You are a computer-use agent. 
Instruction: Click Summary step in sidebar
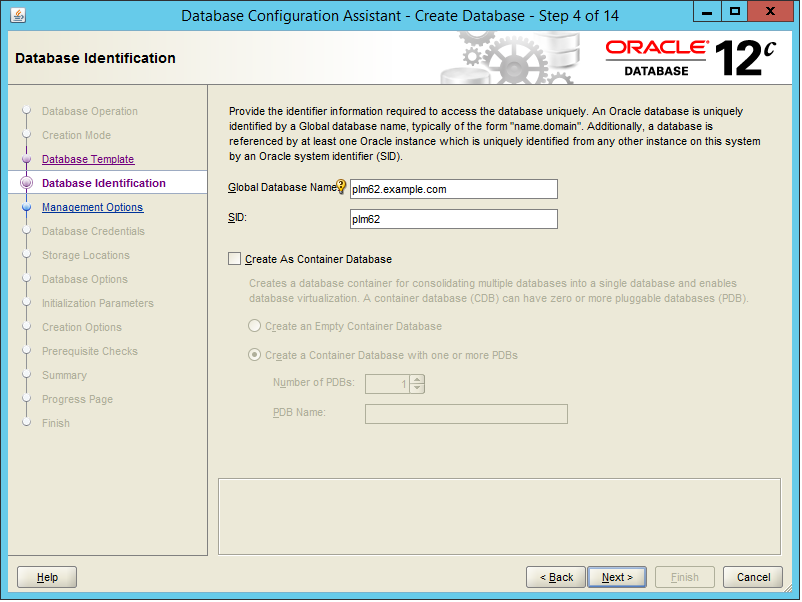tap(64, 375)
